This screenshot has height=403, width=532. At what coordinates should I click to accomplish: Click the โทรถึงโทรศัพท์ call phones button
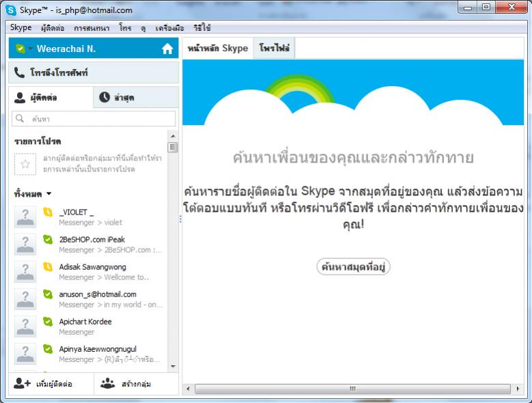point(94,72)
